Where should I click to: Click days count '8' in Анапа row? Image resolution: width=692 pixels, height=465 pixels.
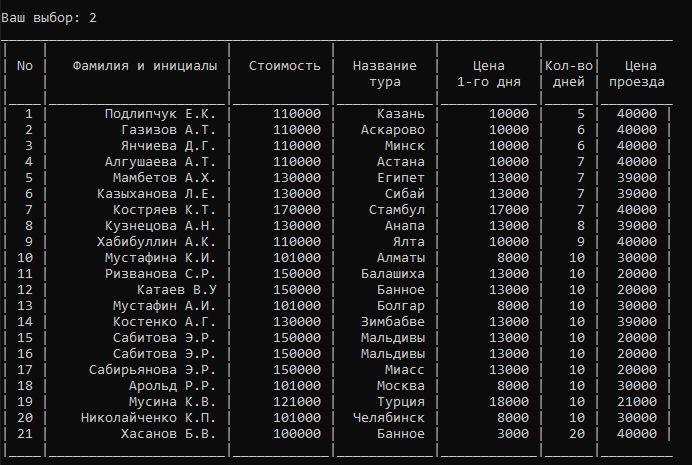click(581, 226)
